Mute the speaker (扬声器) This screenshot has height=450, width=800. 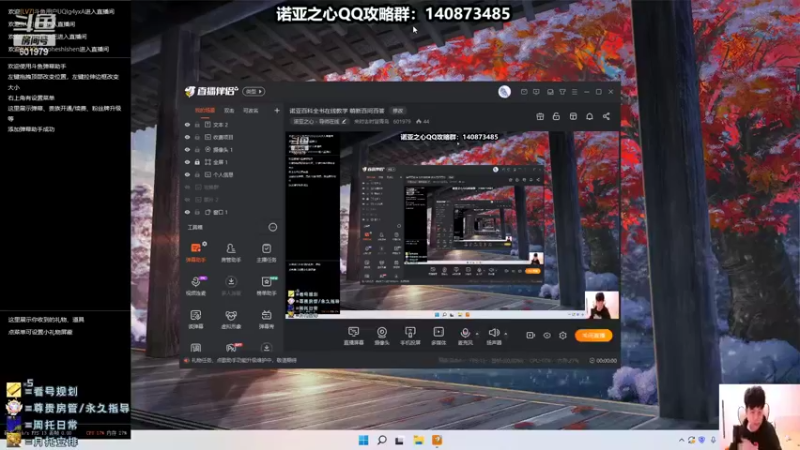point(493,336)
